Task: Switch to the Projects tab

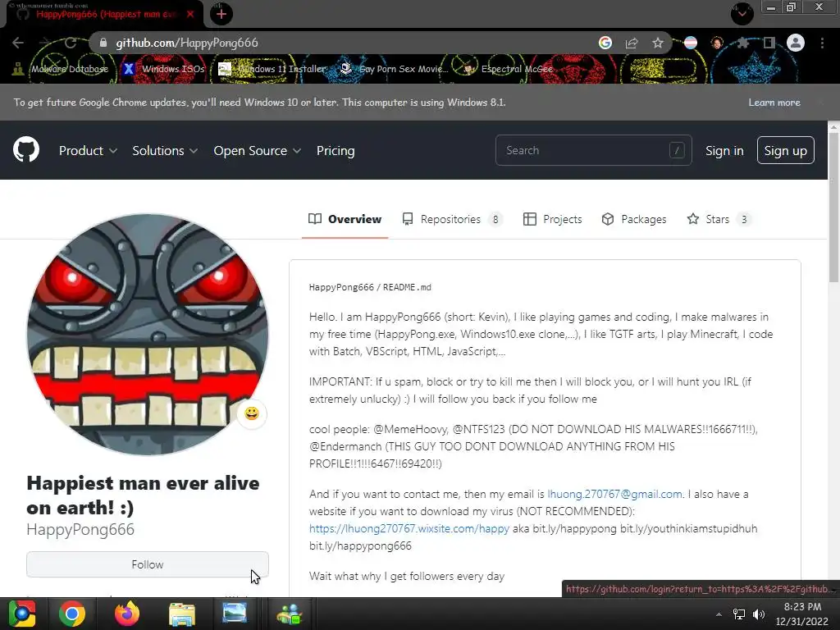Action: (x=552, y=219)
